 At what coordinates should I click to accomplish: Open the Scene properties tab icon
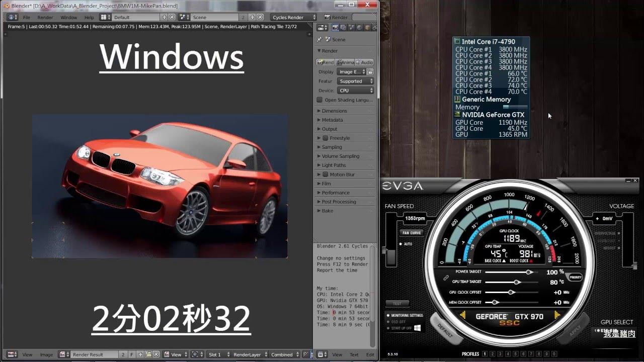click(x=351, y=27)
